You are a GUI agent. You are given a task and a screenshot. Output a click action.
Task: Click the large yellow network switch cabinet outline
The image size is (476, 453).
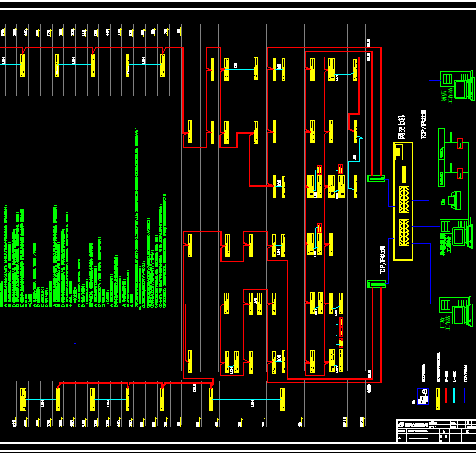point(403,201)
